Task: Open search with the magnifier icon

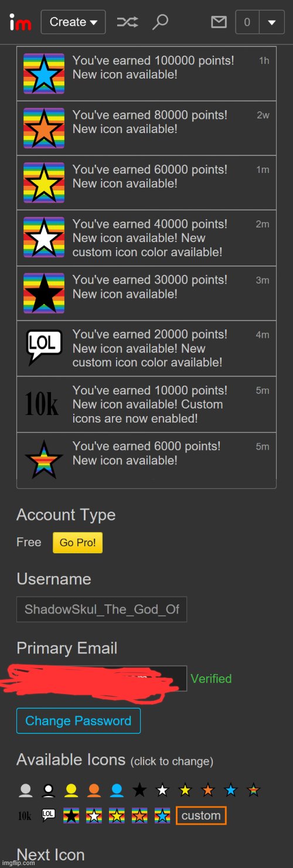Action: tap(159, 22)
